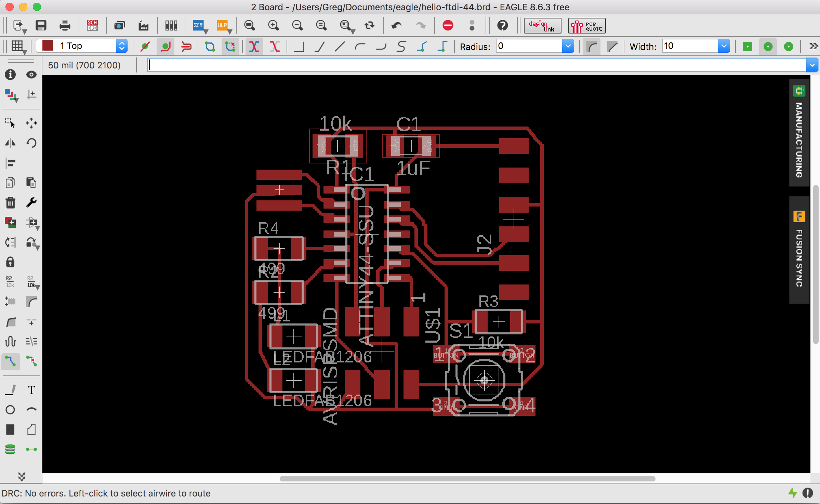Switch to schematic with SCH/BRD icon
The image size is (820, 504).
click(x=92, y=26)
